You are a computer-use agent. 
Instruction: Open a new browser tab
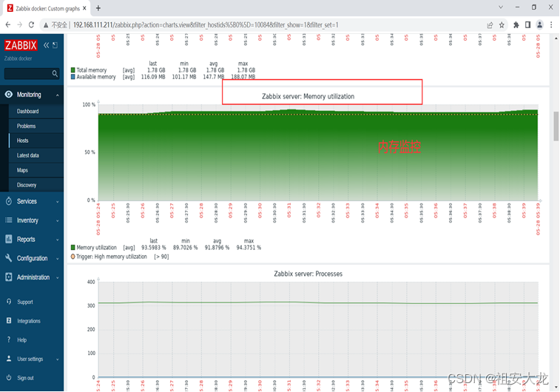(98, 8)
